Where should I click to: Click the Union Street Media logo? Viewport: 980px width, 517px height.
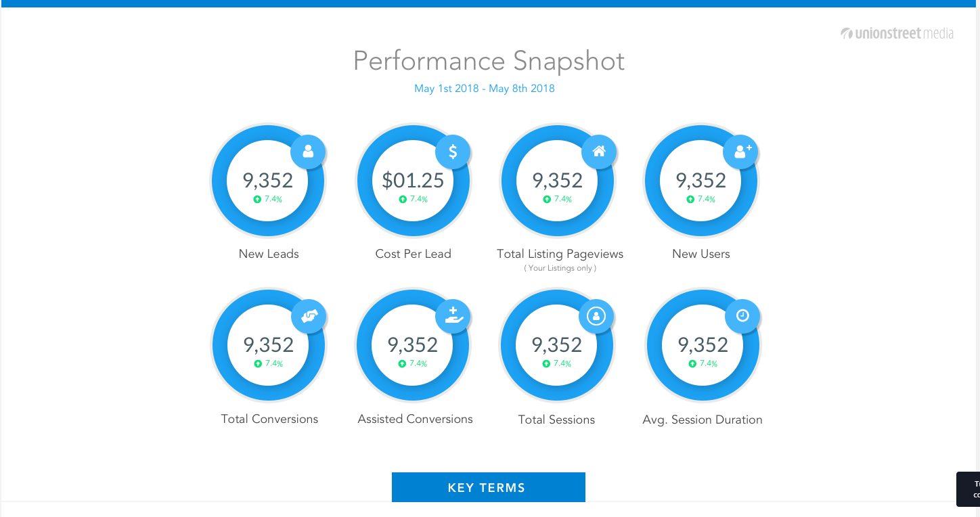[897, 33]
